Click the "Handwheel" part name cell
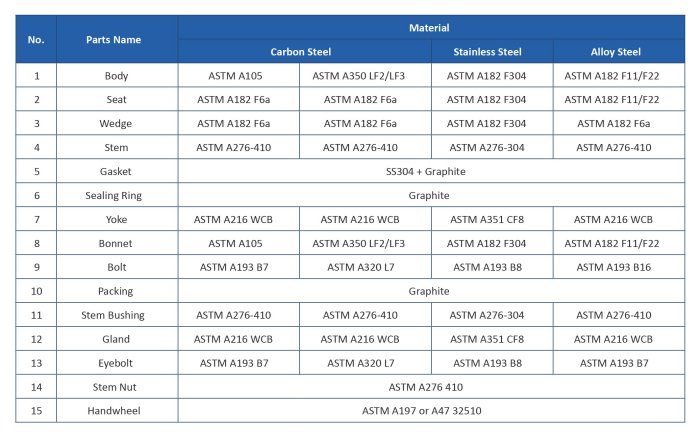 117,410
